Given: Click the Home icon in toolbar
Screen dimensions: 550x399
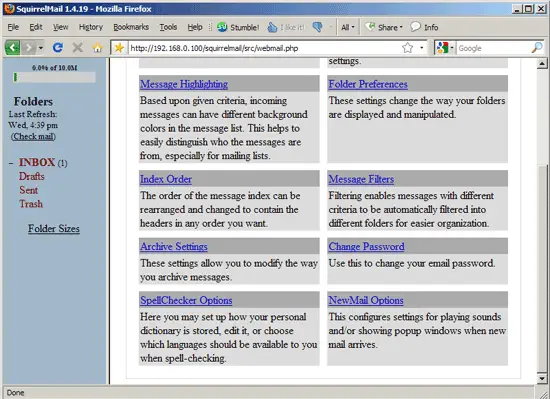Looking at the screenshot, I should (x=98, y=48).
